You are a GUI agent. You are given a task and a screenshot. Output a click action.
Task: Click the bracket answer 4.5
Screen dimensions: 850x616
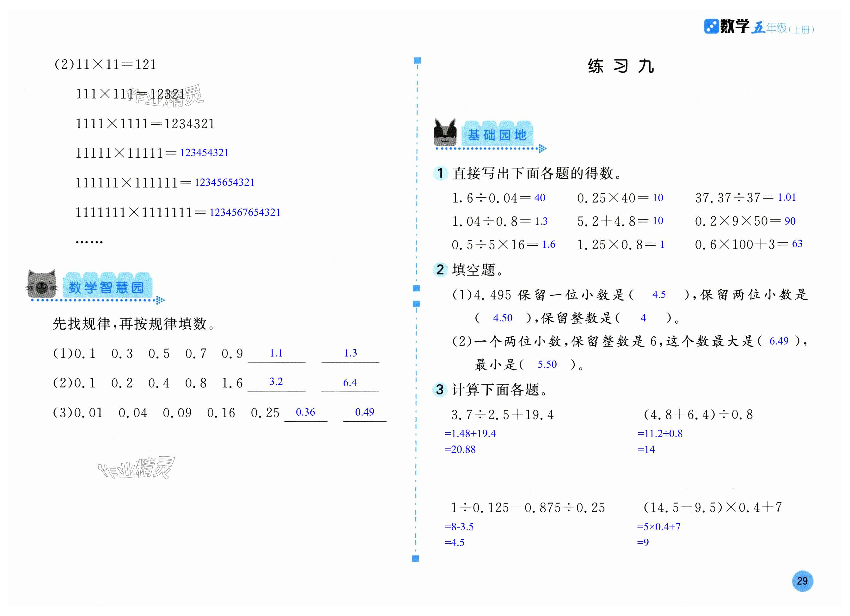[659, 295]
